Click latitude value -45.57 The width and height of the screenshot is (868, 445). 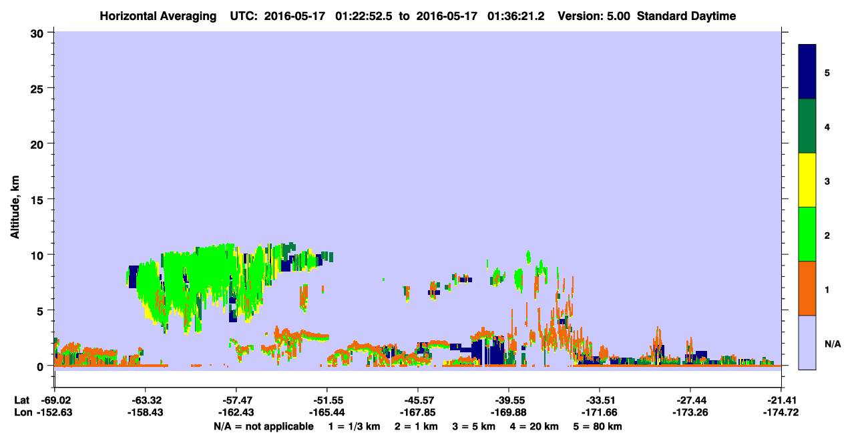[x=418, y=400]
